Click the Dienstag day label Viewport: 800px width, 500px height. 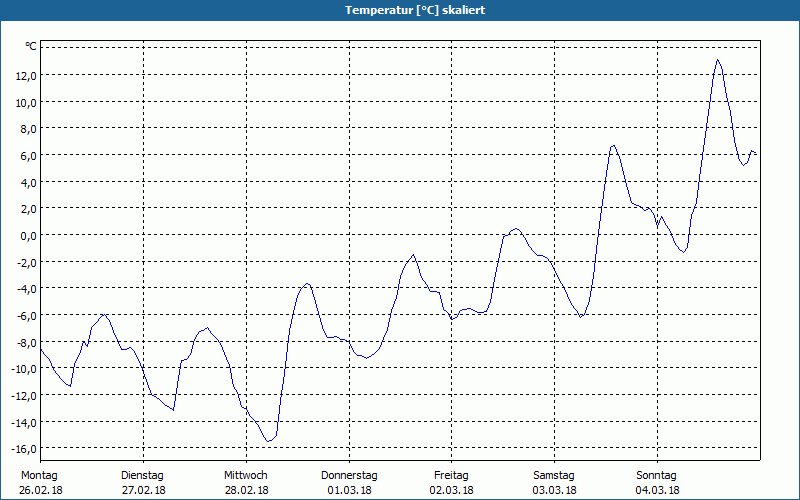coord(142,476)
